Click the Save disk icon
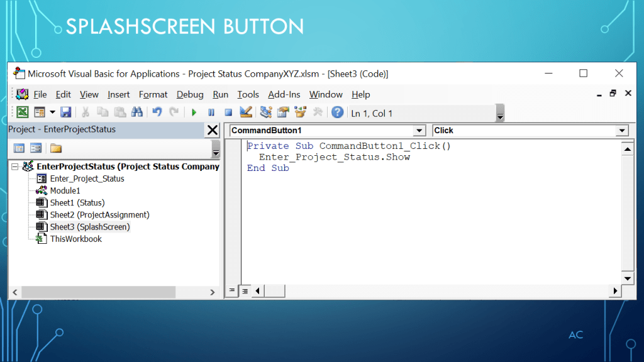644x362 pixels. [65, 112]
